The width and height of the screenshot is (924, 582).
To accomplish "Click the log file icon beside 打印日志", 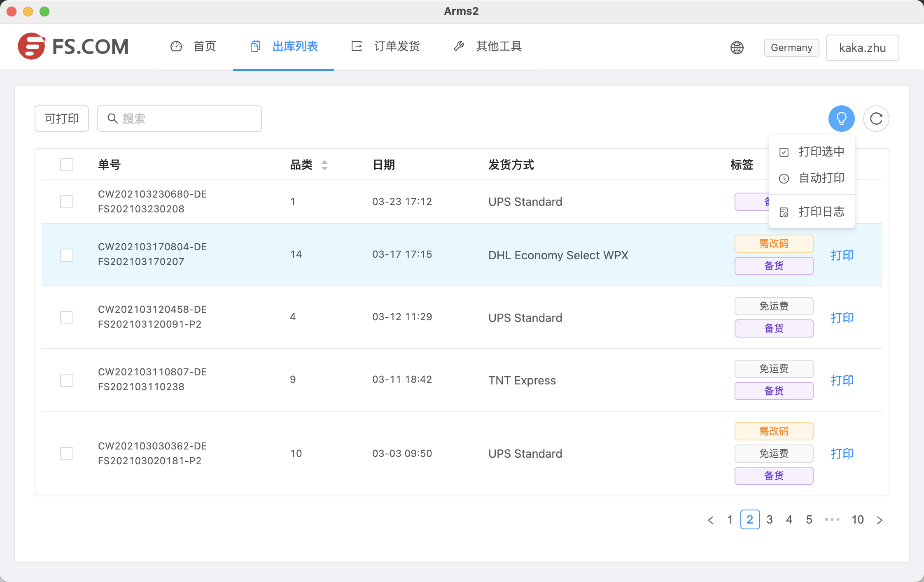I will pyautogui.click(x=784, y=212).
